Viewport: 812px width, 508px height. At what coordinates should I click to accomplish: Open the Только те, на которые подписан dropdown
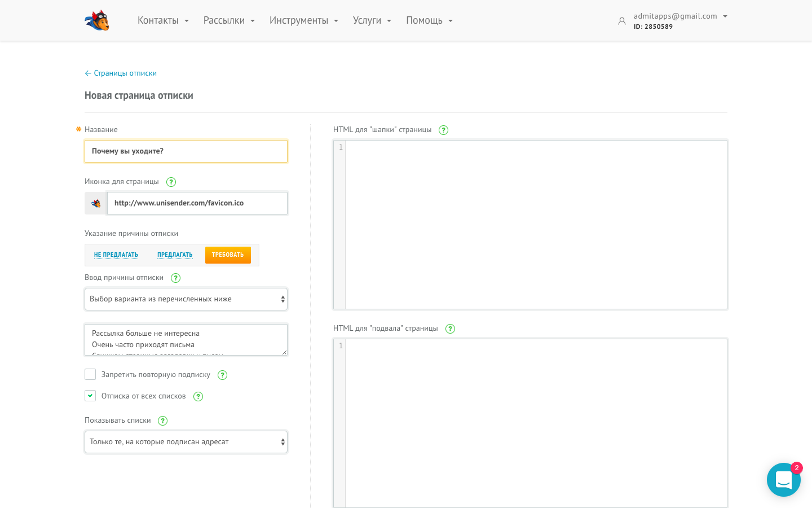(x=186, y=442)
